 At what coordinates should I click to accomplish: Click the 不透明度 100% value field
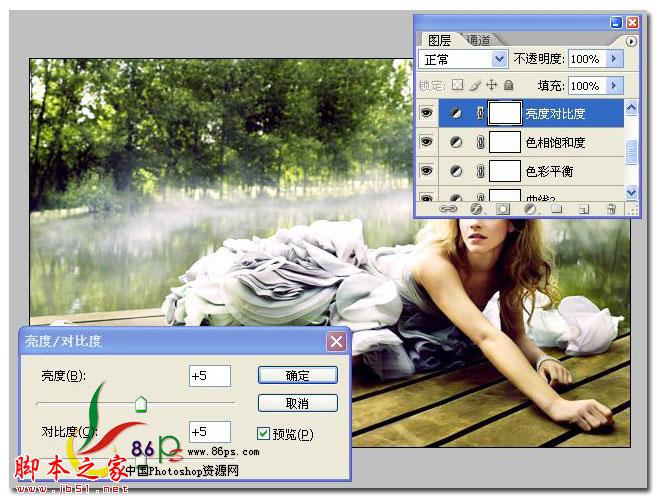[588, 59]
